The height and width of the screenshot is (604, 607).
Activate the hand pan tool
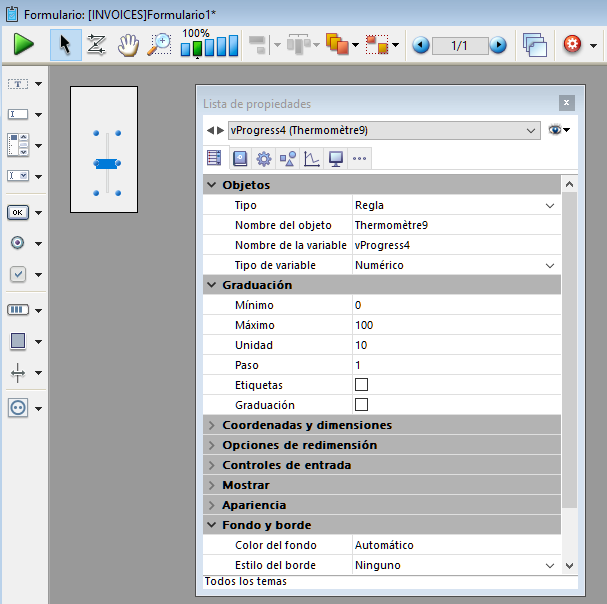click(x=127, y=45)
